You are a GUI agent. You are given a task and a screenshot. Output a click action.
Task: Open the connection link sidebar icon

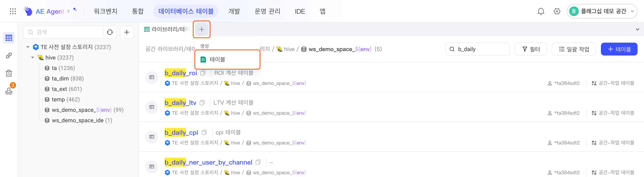pyautogui.click(x=9, y=56)
